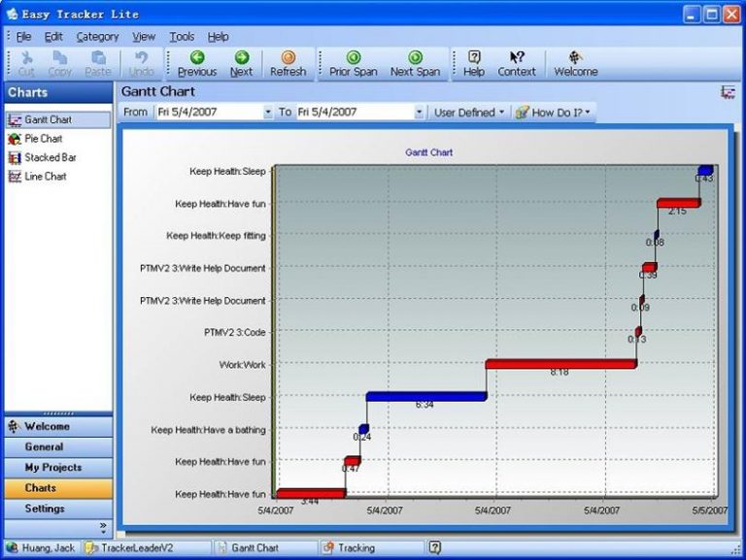The width and height of the screenshot is (746, 560).
Task: Switch to the General pane
Action: [x=58, y=446]
